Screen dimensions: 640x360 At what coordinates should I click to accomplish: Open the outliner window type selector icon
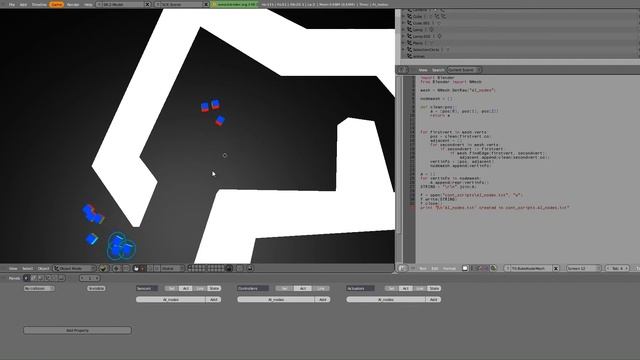coord(403,70)
